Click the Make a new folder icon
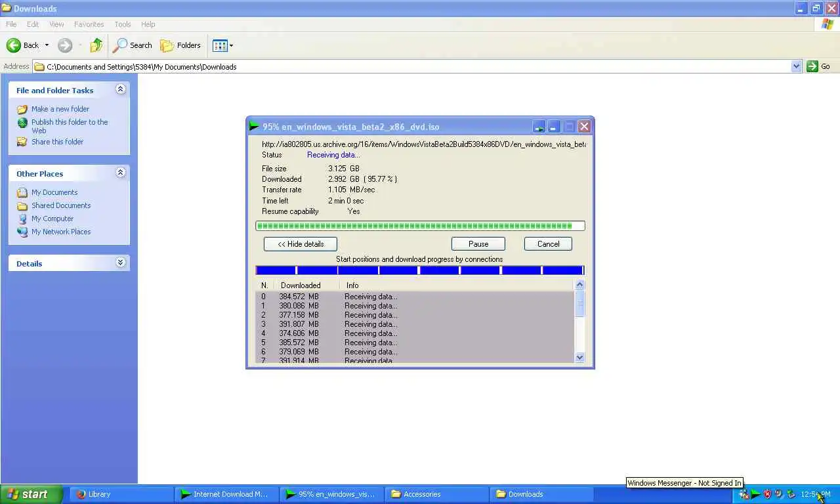The height and width of the screenshot is (504, 840). coord(22,109)
